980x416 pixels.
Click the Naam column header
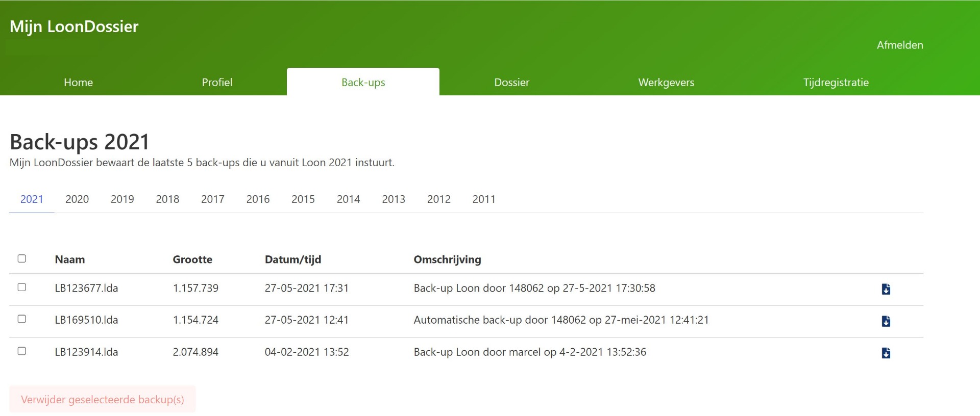coord(70,259)
